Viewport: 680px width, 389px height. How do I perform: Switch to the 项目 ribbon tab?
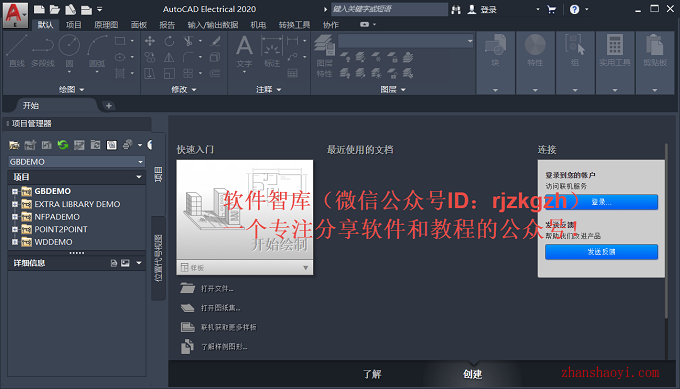[x=74, y=25]
